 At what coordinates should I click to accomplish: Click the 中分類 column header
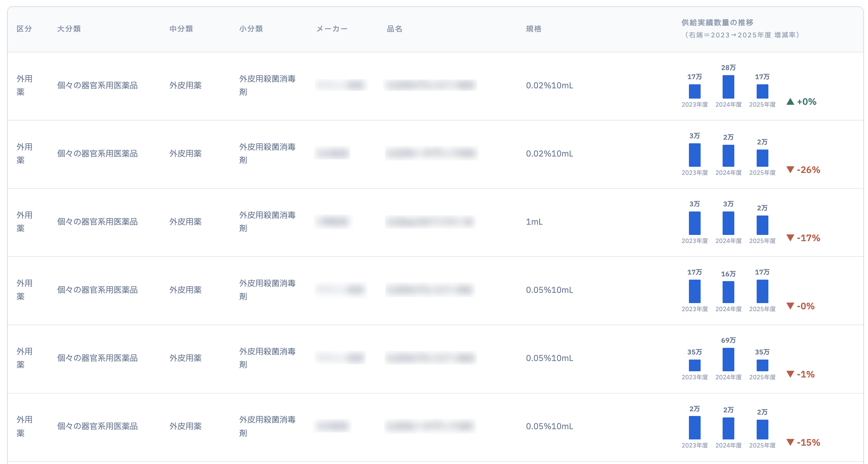pyautogui.click(x=181, y=29)
